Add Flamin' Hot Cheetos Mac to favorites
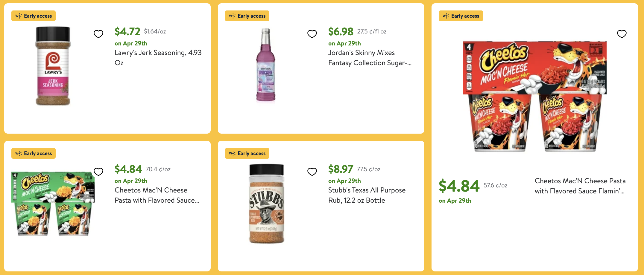Screen dimensions: 644x275 coord(622,34)
